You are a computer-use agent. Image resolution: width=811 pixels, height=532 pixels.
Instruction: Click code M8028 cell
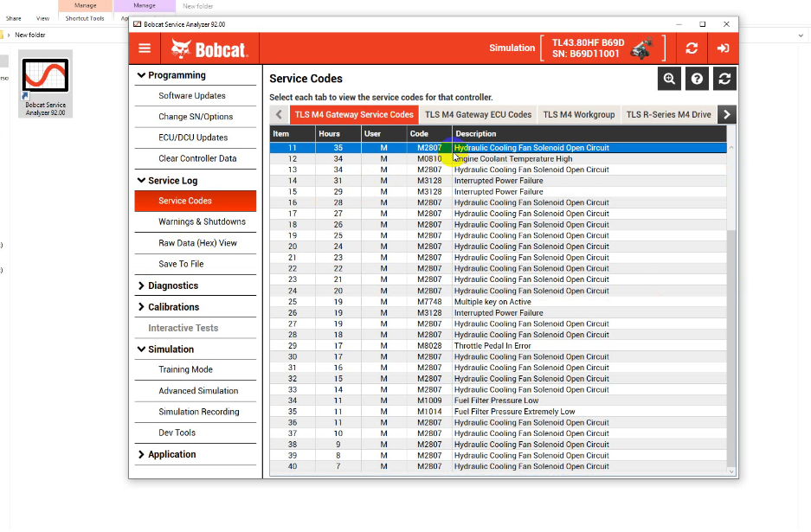click(429, 345)
